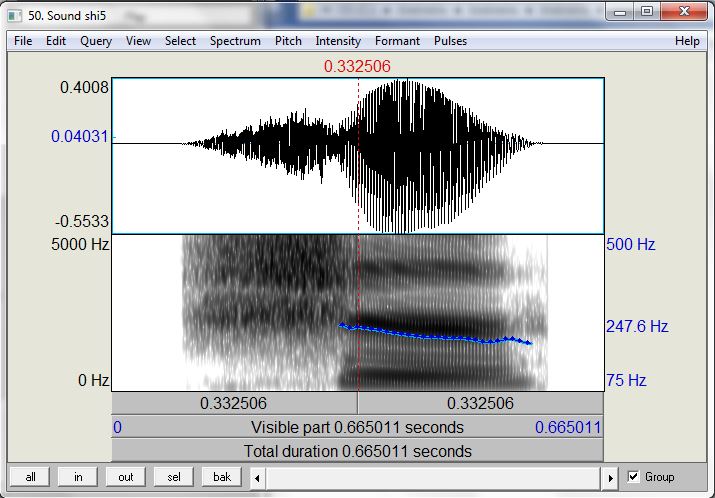Click the scrollbar left arrow

(257, 478)
